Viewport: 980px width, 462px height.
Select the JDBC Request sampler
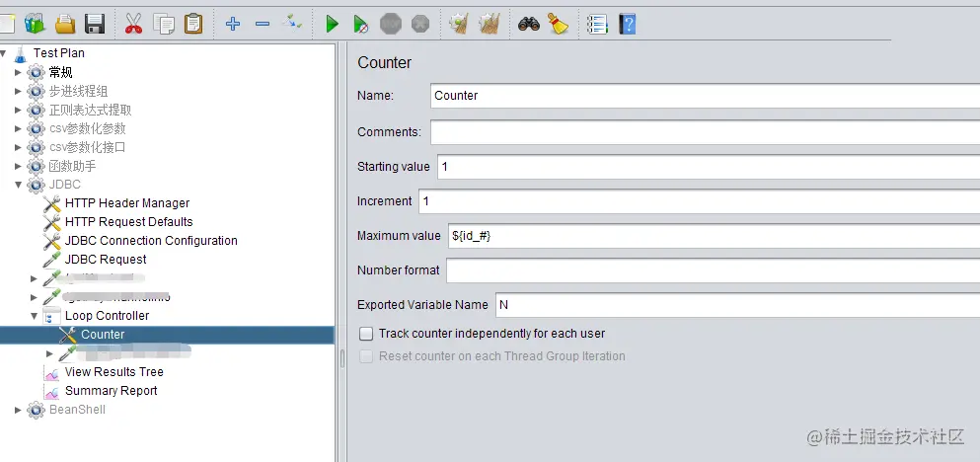(106, 260)
